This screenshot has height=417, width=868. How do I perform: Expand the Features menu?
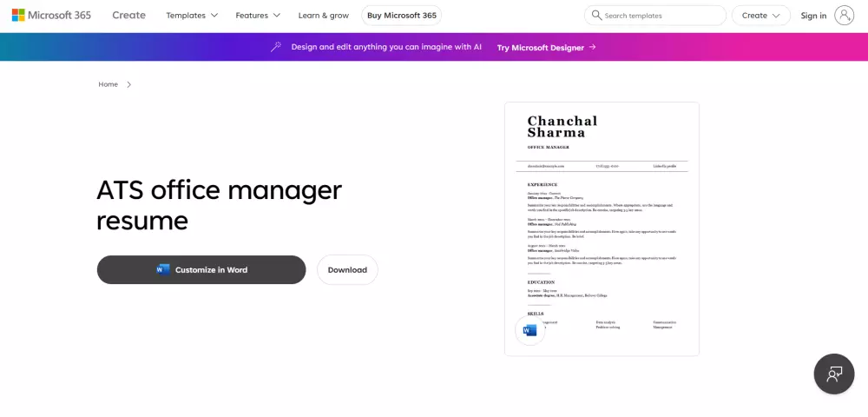258,16
